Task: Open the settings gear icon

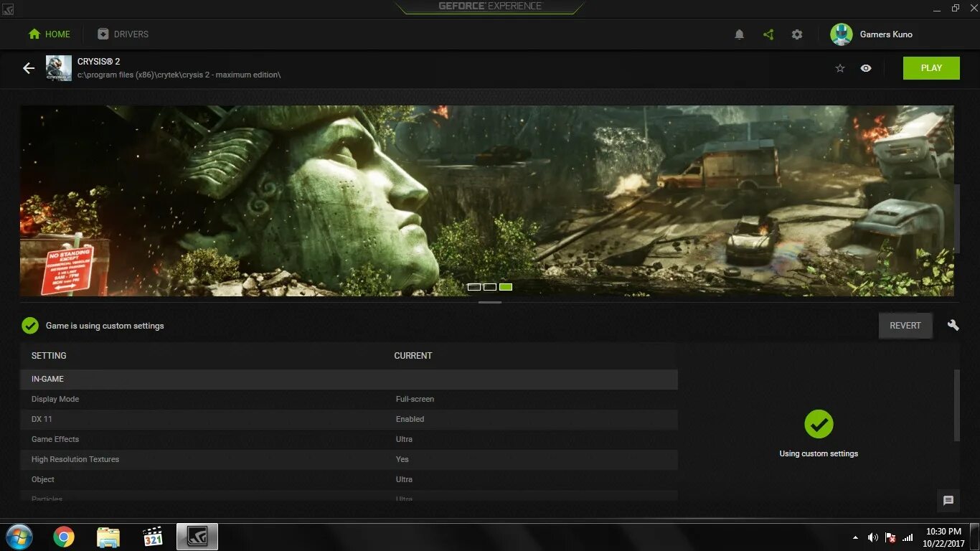Action: pos(797,34)
